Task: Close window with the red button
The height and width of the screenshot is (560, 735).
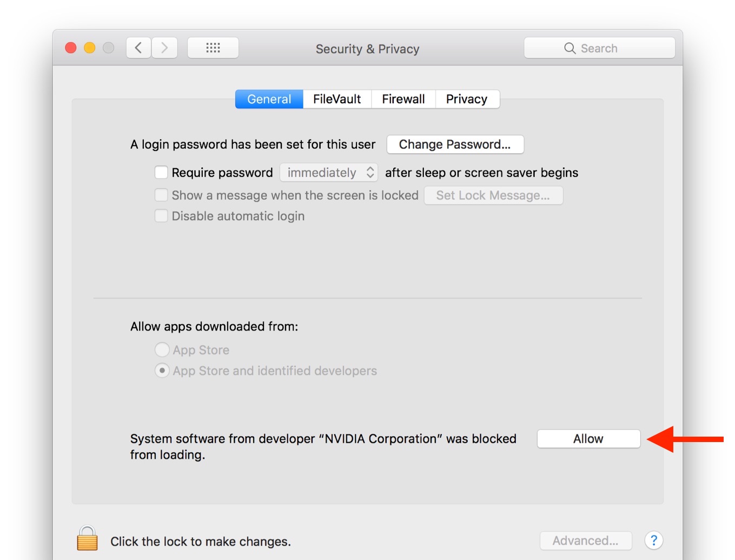Action: [x=71, y=48]
